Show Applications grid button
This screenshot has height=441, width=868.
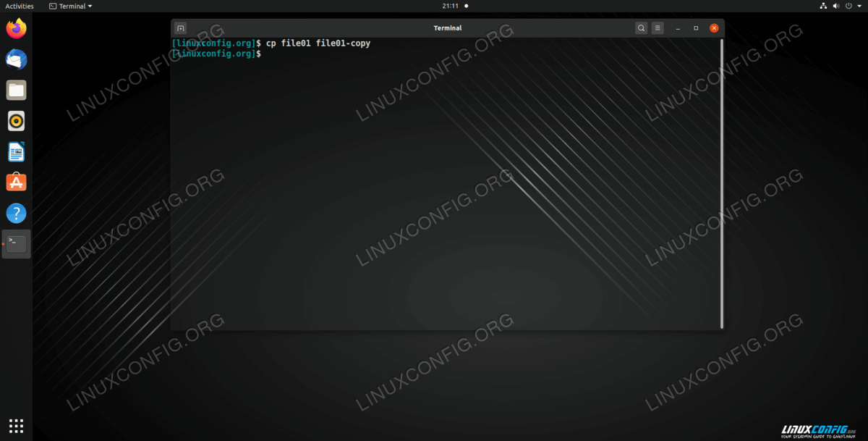pyautogui.click(x=16, y=425)
